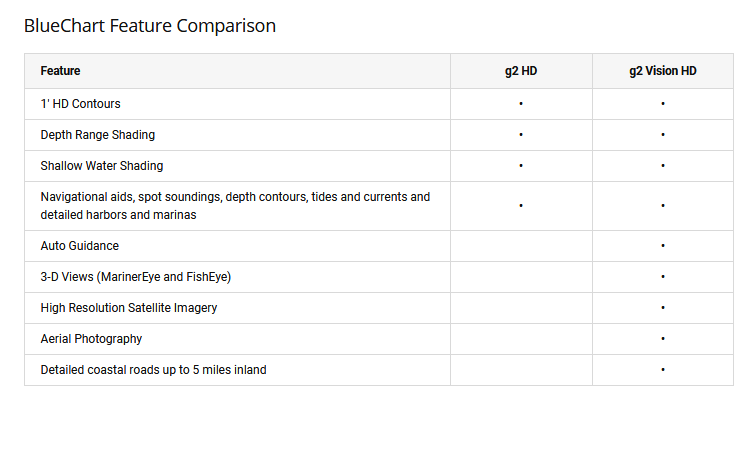Image resolution: width=748 pixels, height=474 pixels.
Task: Click g2 Vision HD bullet for Auto Guidance
Action: click(x=663, y=246)
